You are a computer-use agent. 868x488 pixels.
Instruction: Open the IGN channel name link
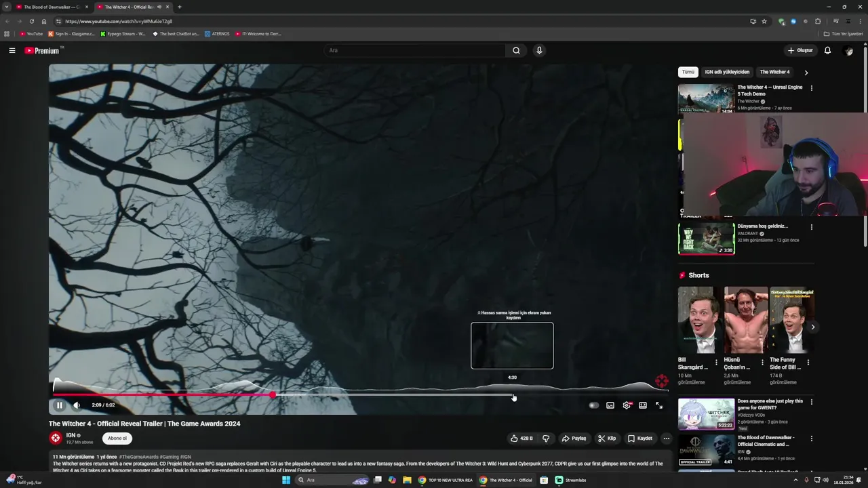point(71,435)
